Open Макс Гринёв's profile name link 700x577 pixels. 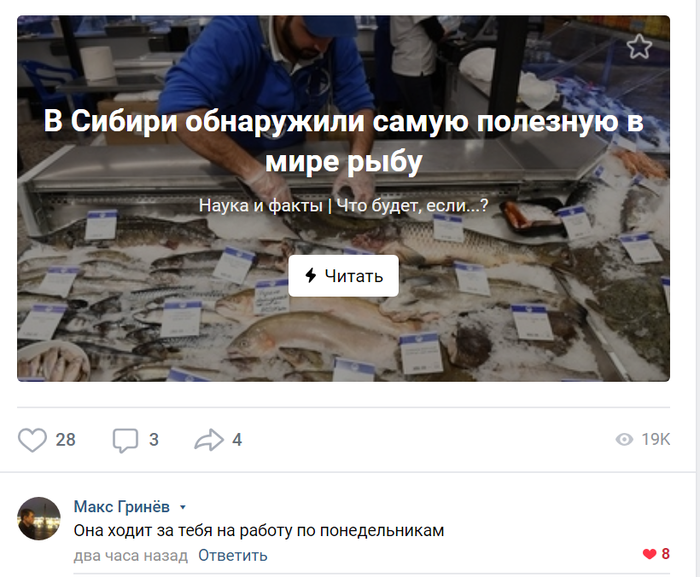(121, 506)
